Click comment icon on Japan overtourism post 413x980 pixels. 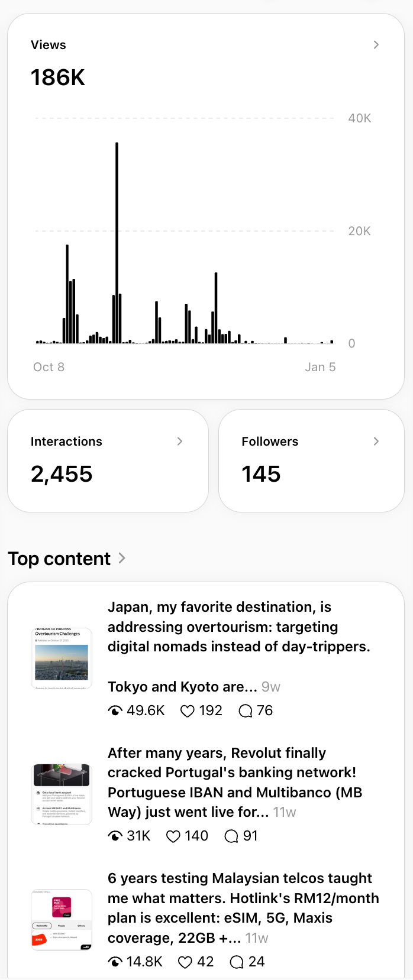[245, 711]
